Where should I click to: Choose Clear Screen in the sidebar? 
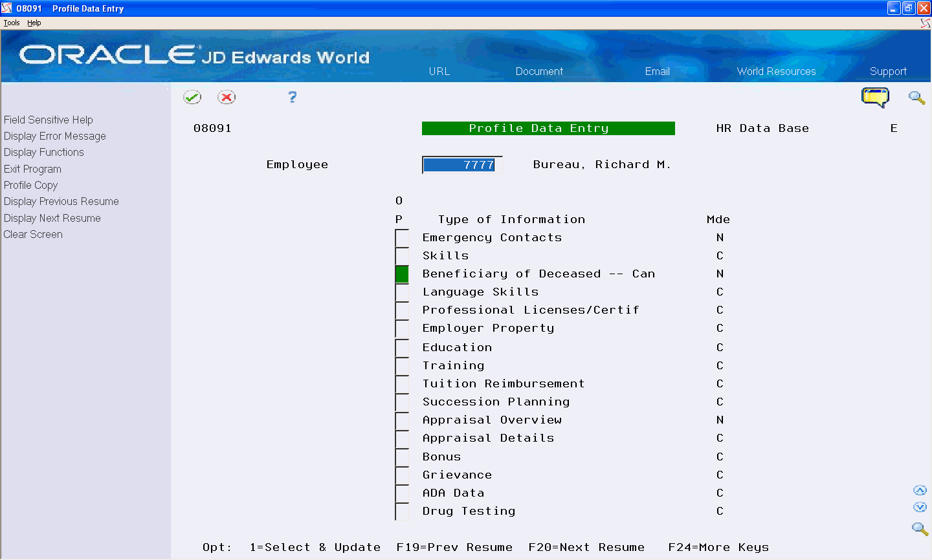33,234
